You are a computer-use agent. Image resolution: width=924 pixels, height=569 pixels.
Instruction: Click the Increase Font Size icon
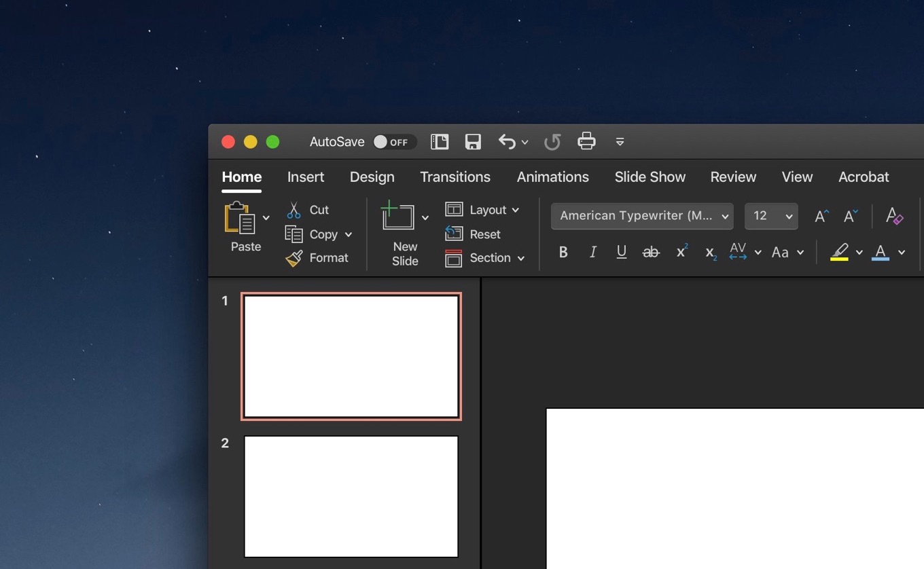821,216
